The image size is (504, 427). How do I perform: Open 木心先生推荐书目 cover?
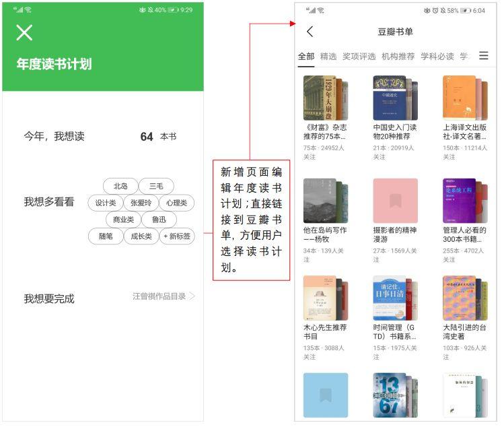pos(326,298)
